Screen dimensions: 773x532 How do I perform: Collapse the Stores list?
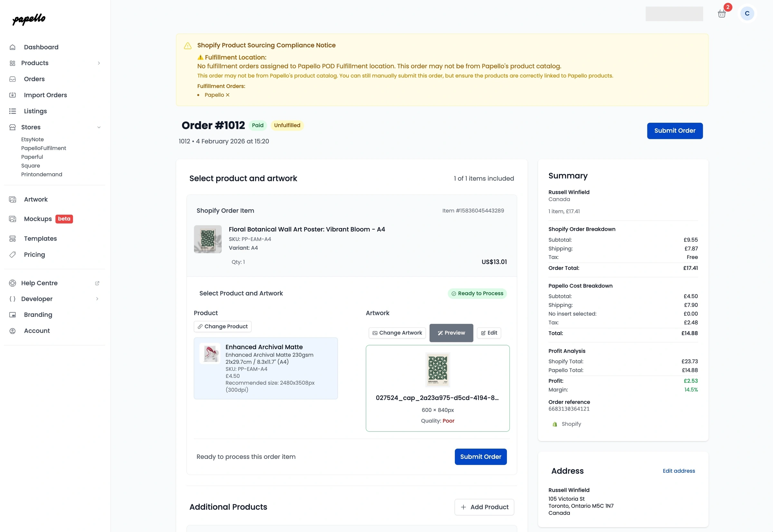(x=99, y=127)
